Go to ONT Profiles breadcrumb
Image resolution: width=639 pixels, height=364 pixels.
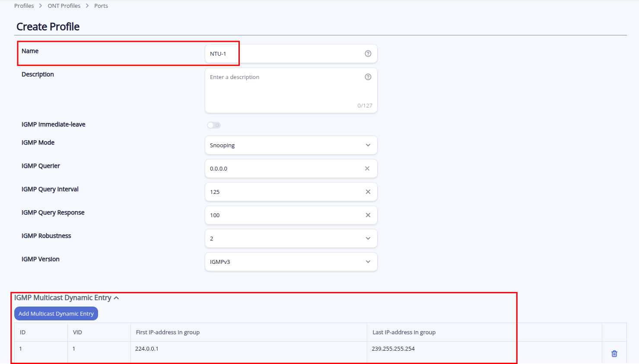64,6
